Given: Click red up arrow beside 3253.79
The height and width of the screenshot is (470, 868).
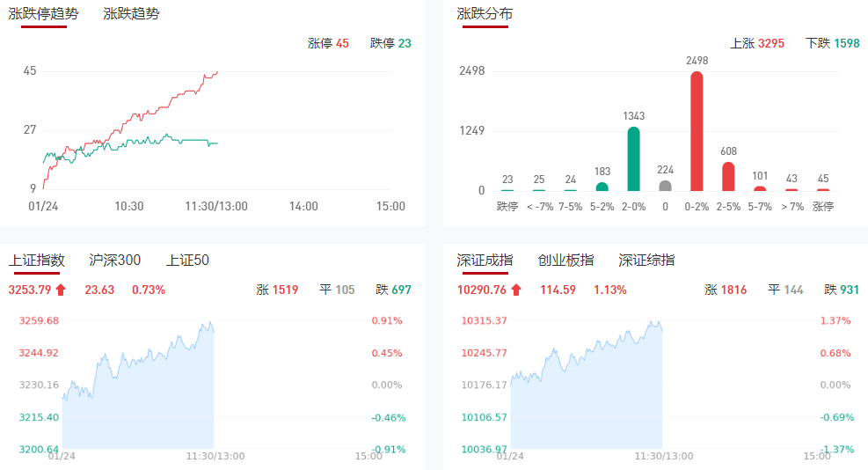Looking at the screenshot, I should tap(61, 290).
